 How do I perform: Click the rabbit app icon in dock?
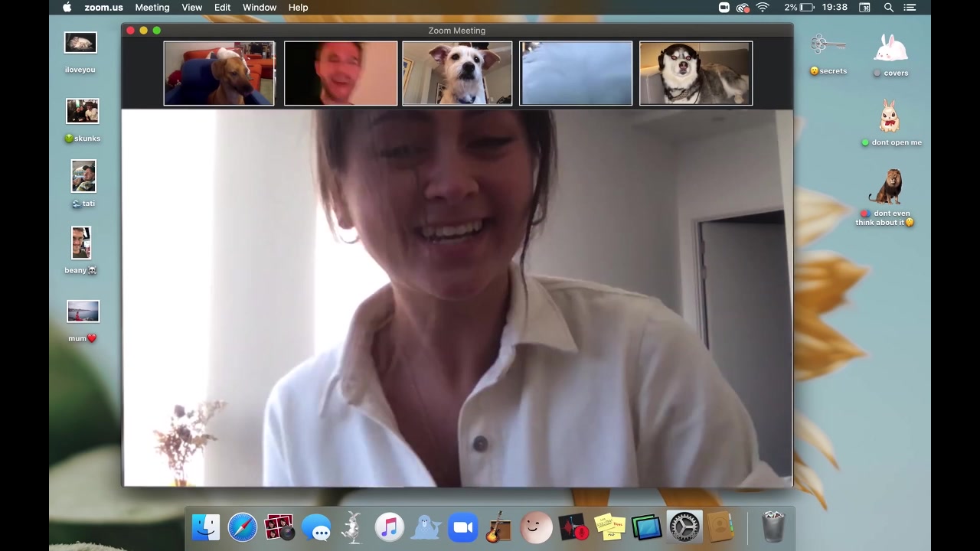tap(352, 527)
